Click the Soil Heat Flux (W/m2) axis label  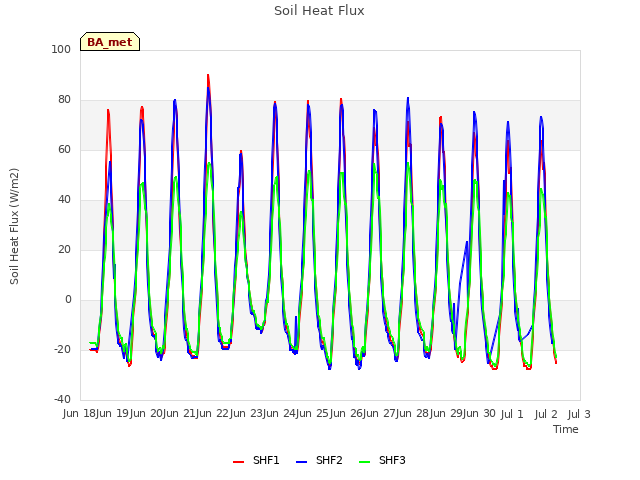click(14, 226)
